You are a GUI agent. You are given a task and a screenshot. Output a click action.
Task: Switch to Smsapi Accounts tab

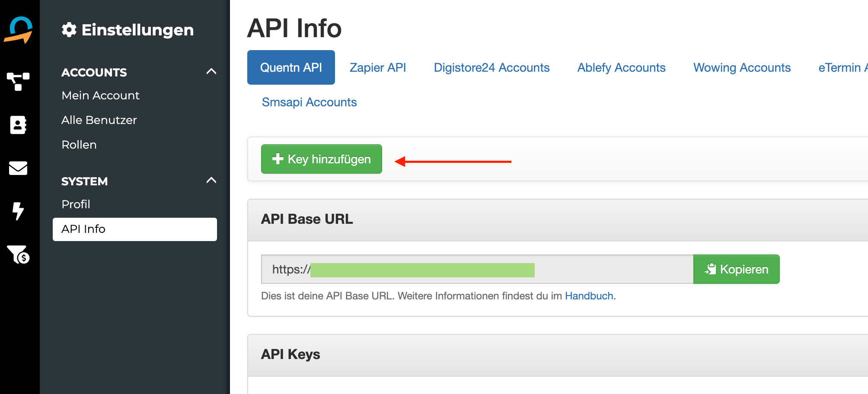tap(309, 102)
